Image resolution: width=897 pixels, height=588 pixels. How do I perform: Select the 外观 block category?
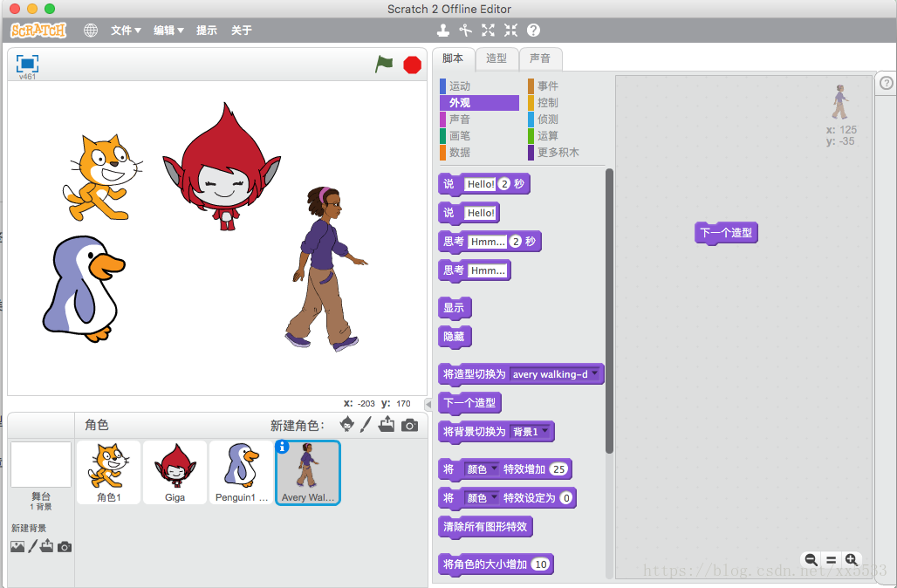pyautogui.click(x=479, y=102)
